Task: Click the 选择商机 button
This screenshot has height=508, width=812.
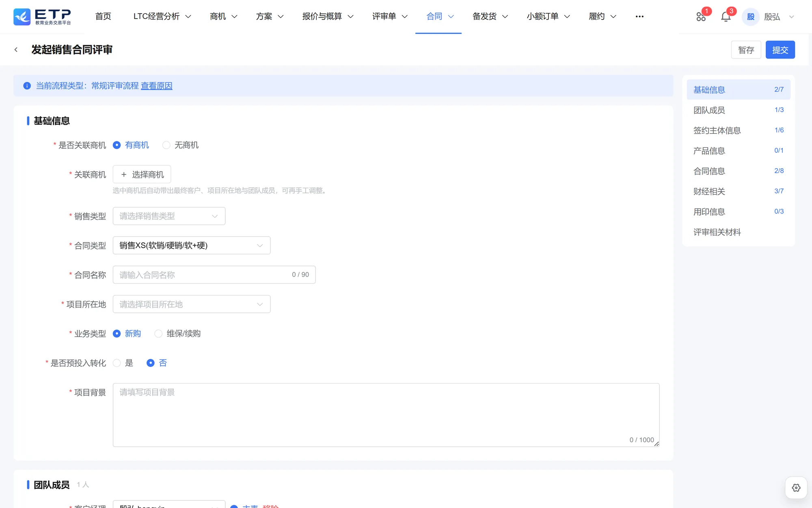Action: pos(142,174)
